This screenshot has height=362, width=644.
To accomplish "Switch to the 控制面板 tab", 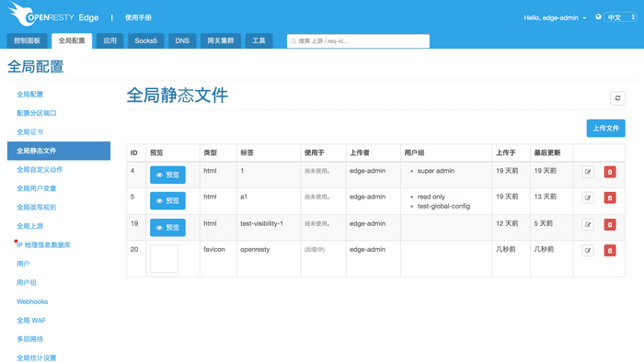I will (x=27, y=41).
